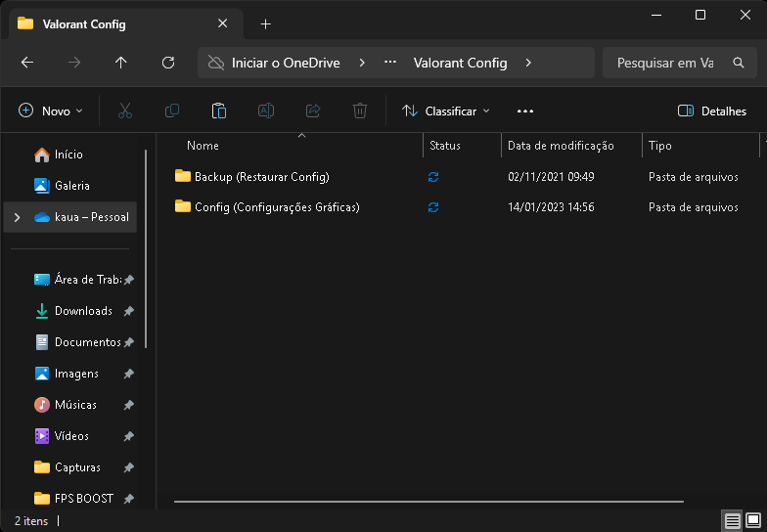
Task: Click the Delete trash can icon
Action: (x=360, y=111)
